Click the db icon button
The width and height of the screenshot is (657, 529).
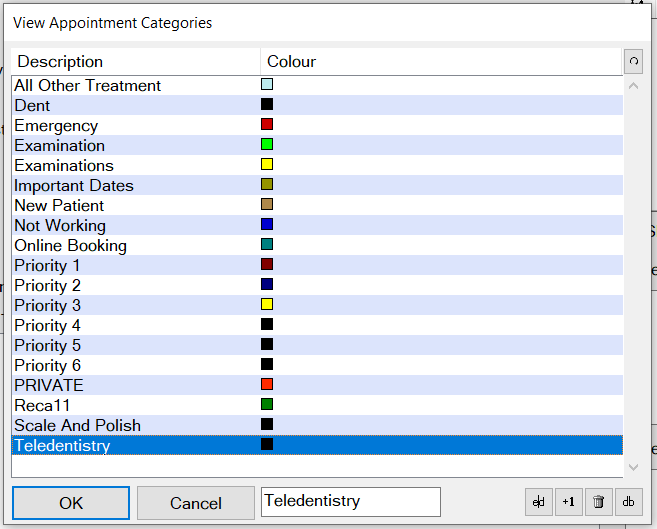tap(629, 502)
